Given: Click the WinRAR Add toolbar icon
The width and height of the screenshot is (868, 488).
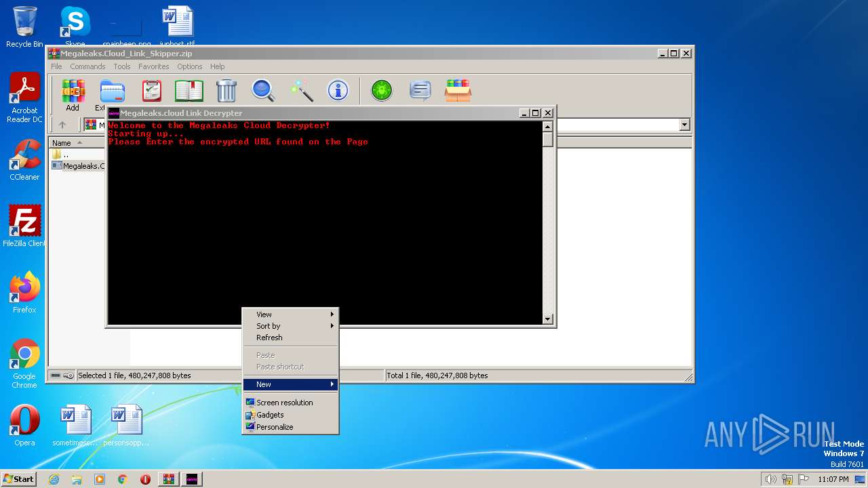Looking at the screenshot, I should [73, 91].
